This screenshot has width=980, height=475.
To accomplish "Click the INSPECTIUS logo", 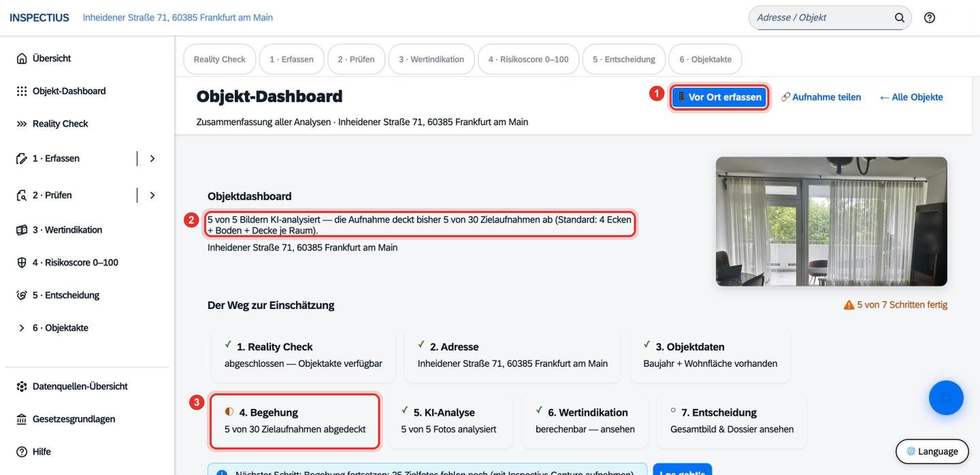I will pos(39,18).
